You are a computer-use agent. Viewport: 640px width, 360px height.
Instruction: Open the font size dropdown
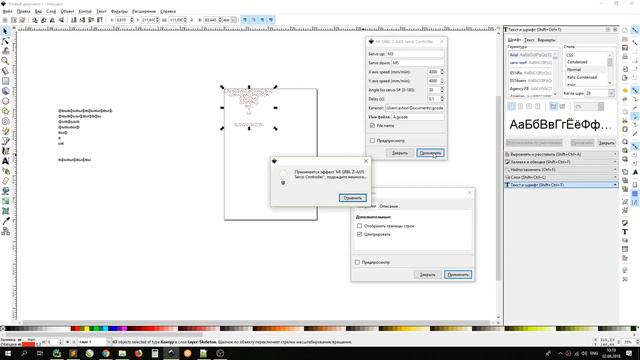(x=611, y=93)
